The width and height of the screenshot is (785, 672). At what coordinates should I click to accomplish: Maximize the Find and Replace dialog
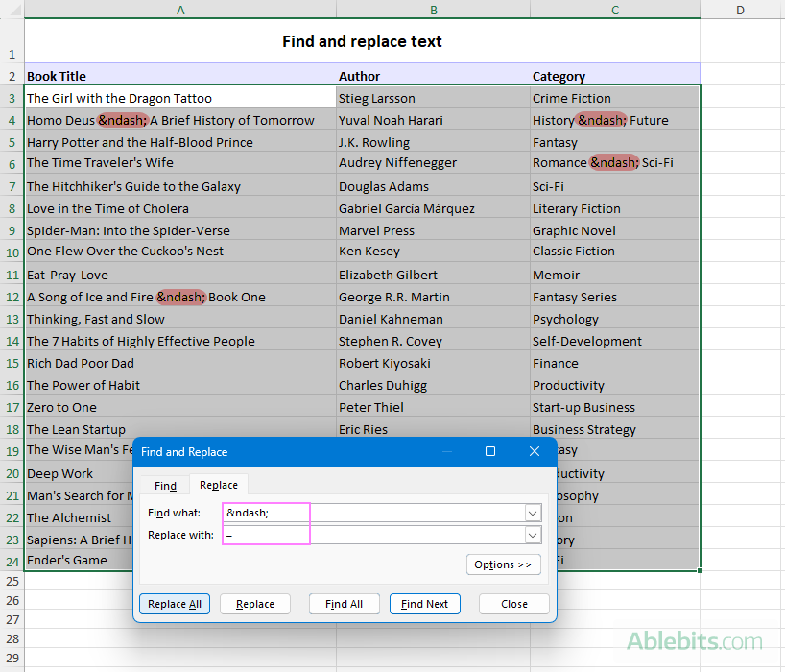(x=490, y=451)
